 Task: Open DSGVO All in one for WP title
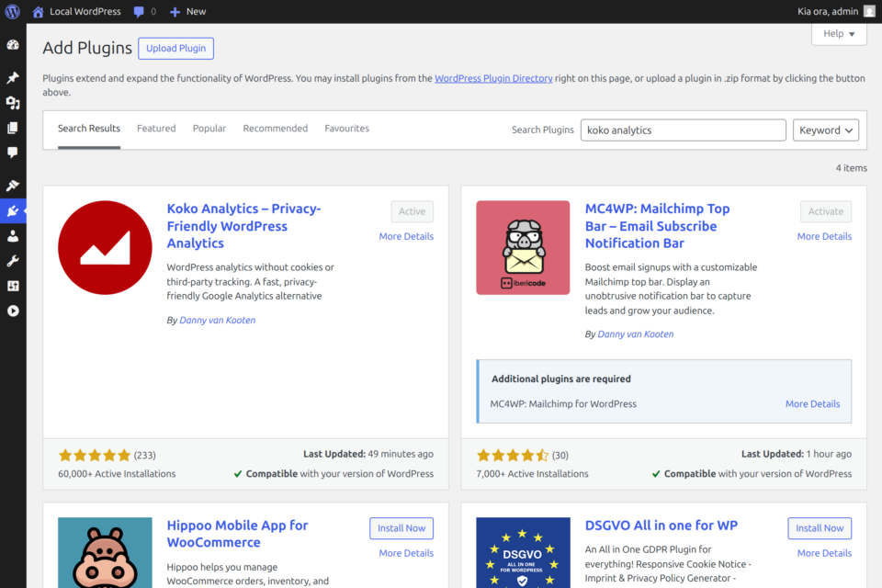tap(661, 526)
